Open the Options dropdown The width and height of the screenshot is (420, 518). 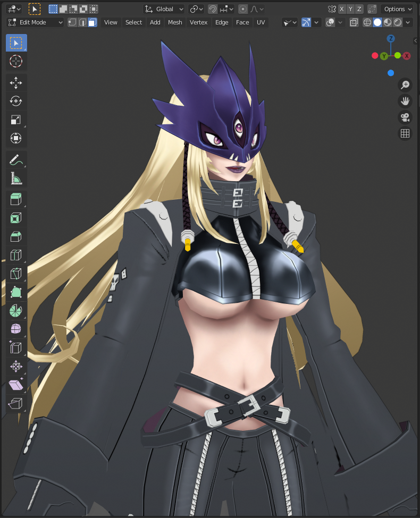coord(397,9)
